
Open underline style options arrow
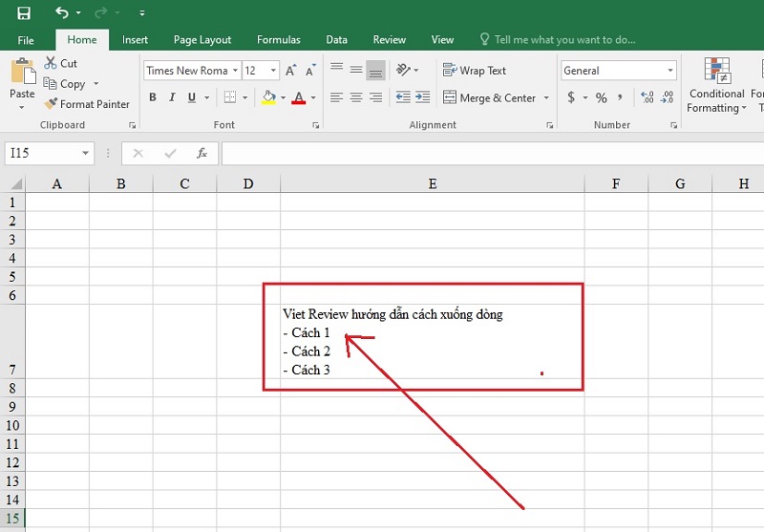(x=206, y=97)
